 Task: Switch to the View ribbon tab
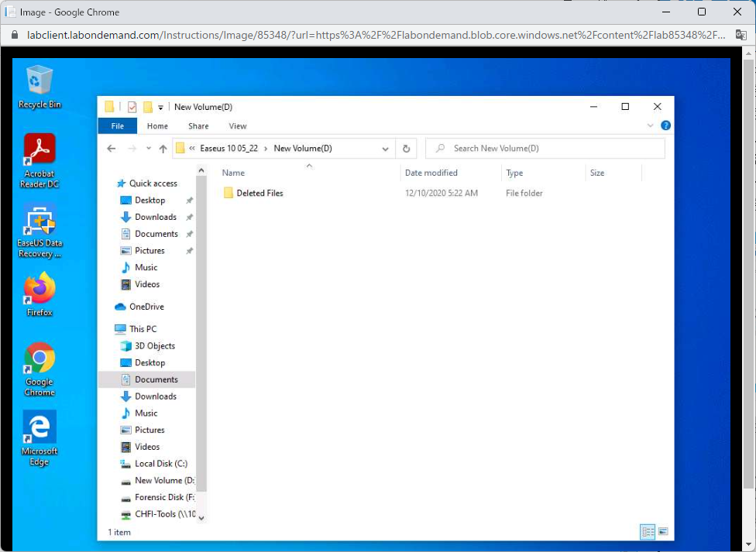pos(237,125)
